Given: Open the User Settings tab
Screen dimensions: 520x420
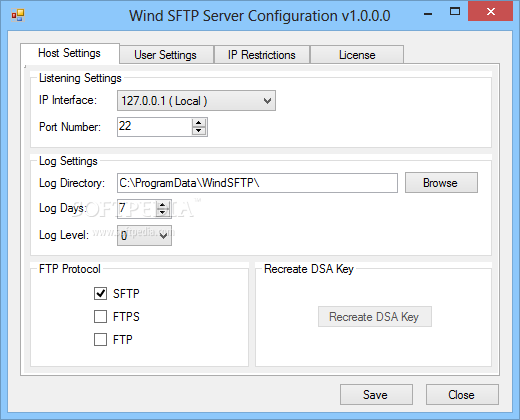Looking at the screenshot, I should [x=166, y=55].
